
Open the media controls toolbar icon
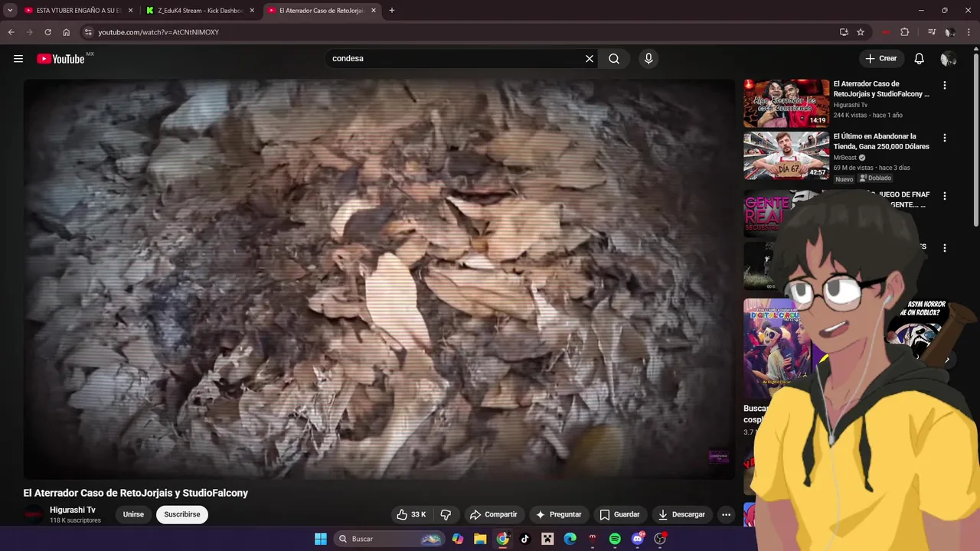tap(932, 32)
